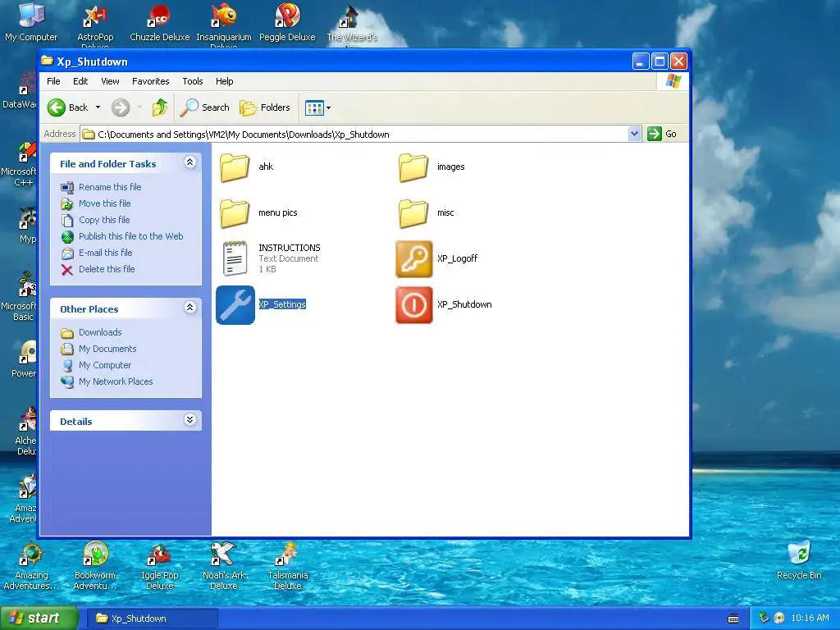Screen dimensions: 840x630
Task: Click Move this file
Action: pos(104,203)
